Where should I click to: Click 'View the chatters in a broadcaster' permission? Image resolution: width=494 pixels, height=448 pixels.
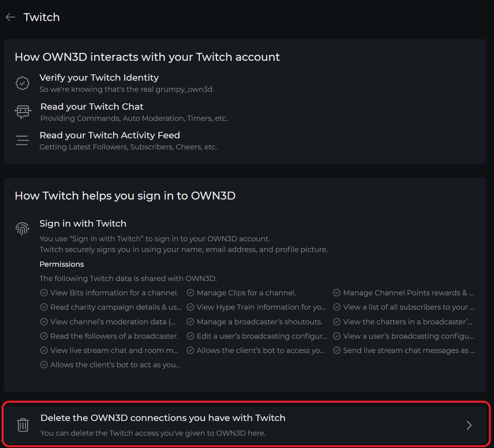(407, 322)
